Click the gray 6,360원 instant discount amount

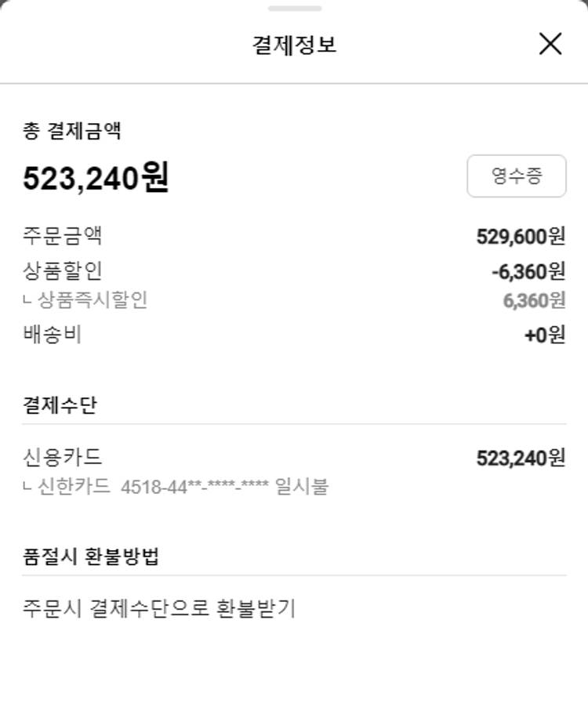click(534, 300)
